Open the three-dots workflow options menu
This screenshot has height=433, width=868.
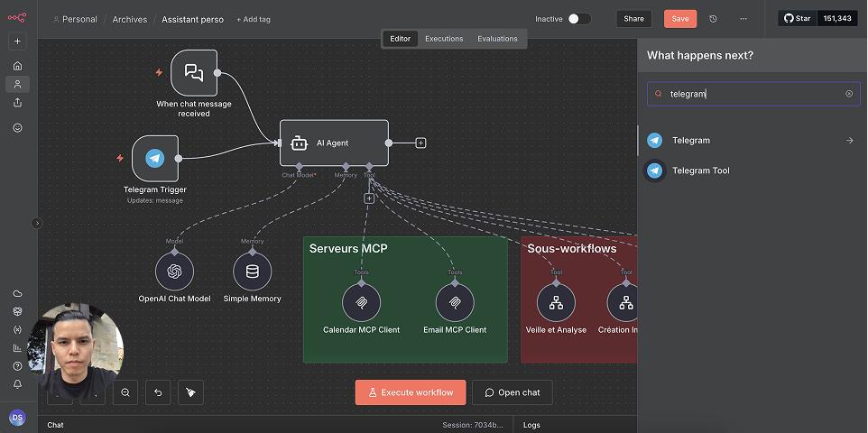coord(743,18)
